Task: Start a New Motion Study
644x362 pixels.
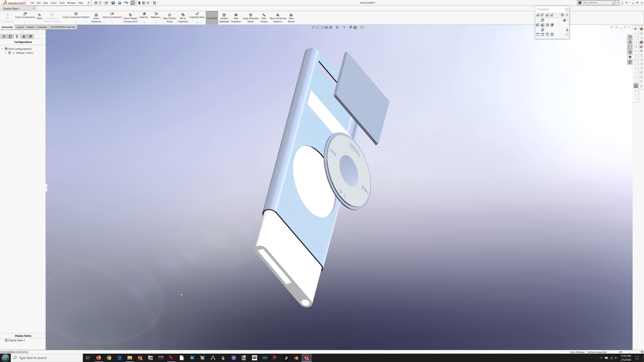Action: [170, 18]
